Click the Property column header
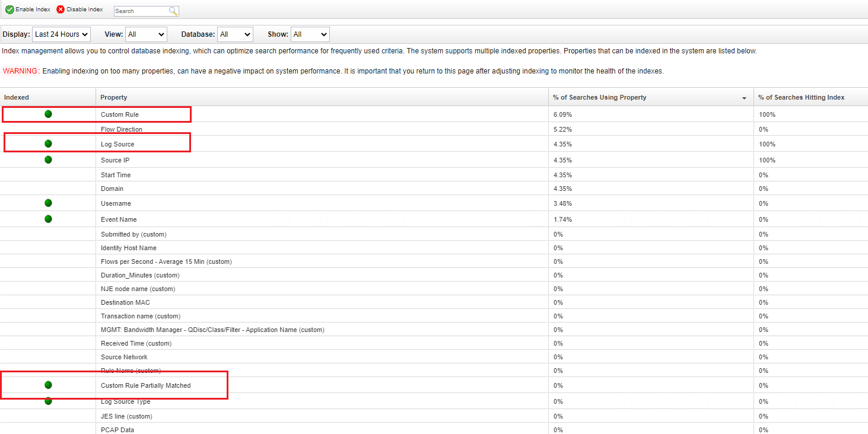The image size is (868, 434). (114, 97)
